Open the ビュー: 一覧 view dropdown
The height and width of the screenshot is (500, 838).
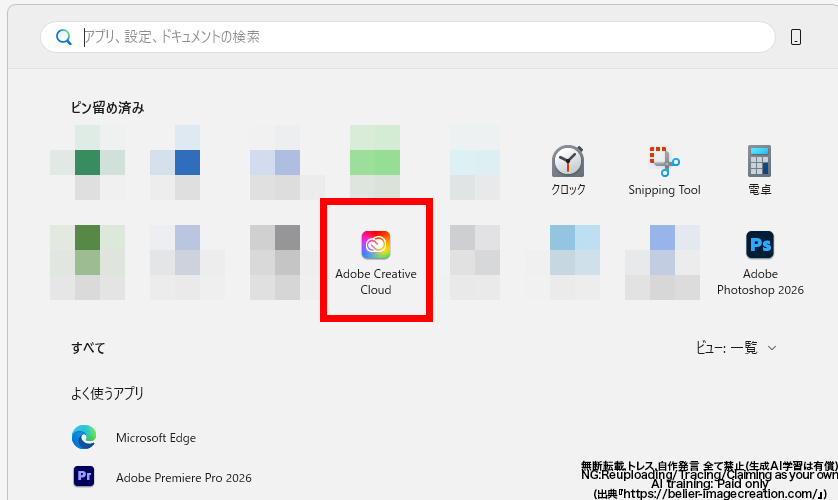pos(735,348)
